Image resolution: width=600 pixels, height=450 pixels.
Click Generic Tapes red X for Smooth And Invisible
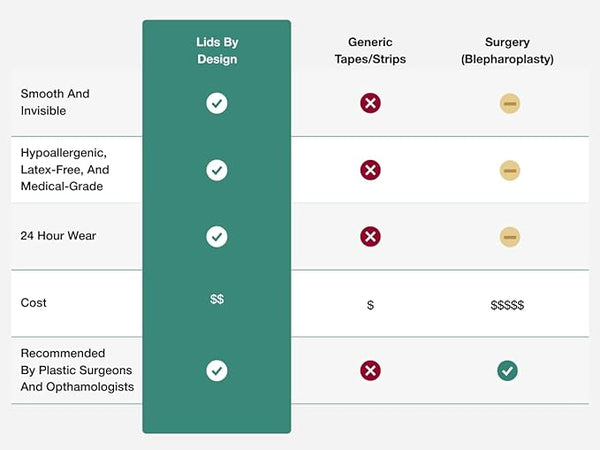[x=370, y=103]
